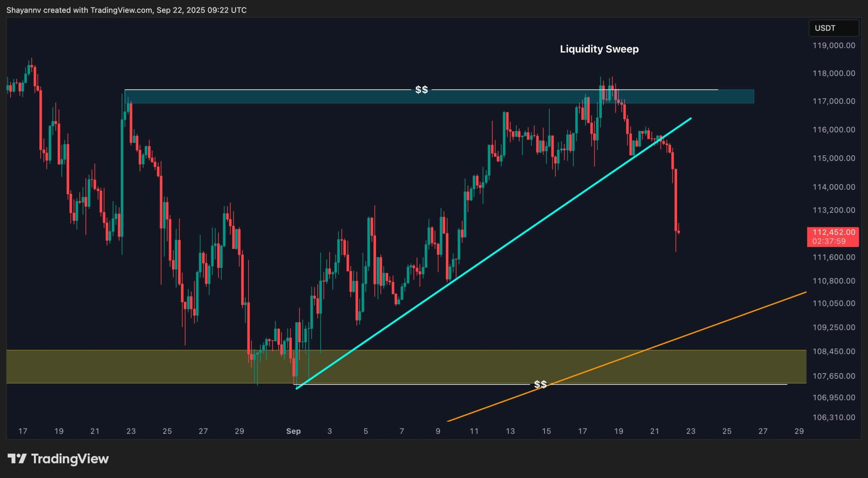Viewport: 868px width, 478px height.
Task: Click the 02:37:59 candle countdown timer
Action: [x=829, y=241]
